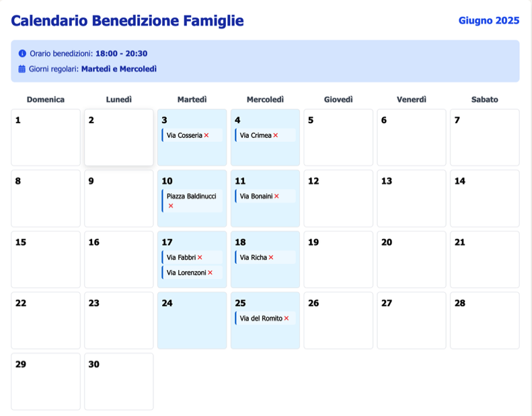Open the Giugno 2025 month label
Viewport: 532px width, 416px height.
(x=489, y=20)
